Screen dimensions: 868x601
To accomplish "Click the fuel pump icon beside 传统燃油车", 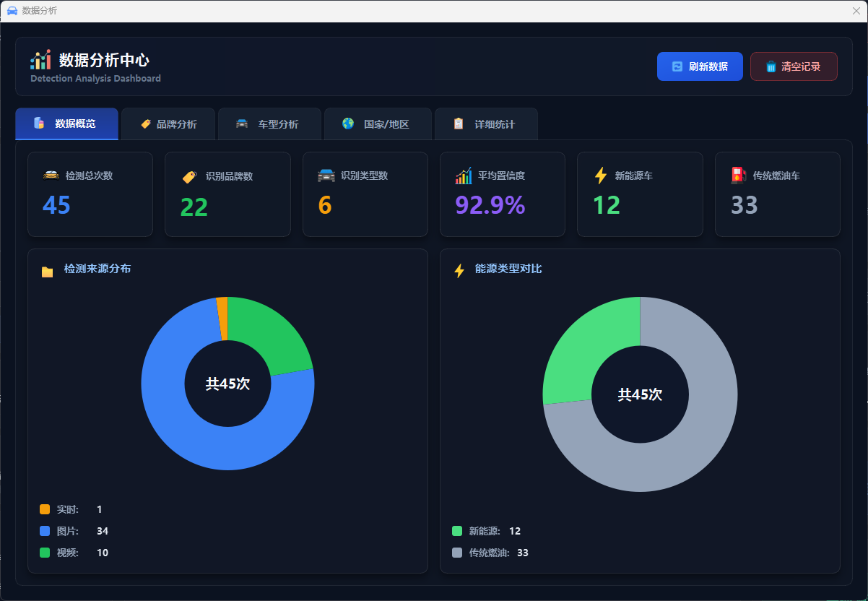I will 738,176.
